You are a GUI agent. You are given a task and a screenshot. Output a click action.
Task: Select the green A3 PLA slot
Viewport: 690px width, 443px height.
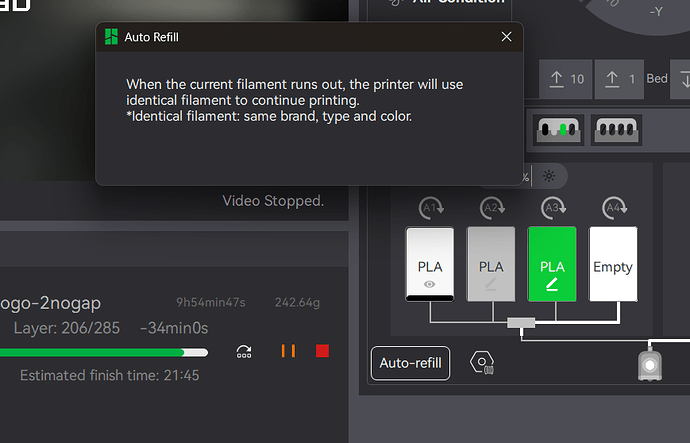pyautogui.click(x=552, y=264)
